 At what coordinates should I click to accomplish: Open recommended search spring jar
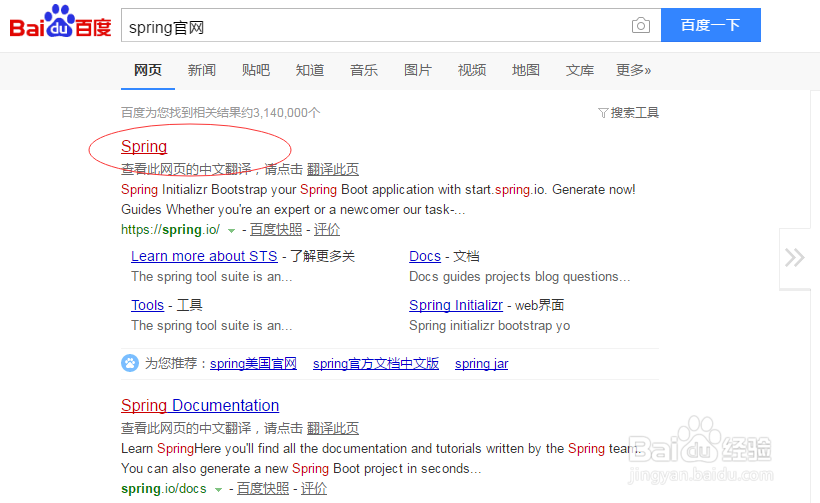pyautogui.click(x=482, y=364)
